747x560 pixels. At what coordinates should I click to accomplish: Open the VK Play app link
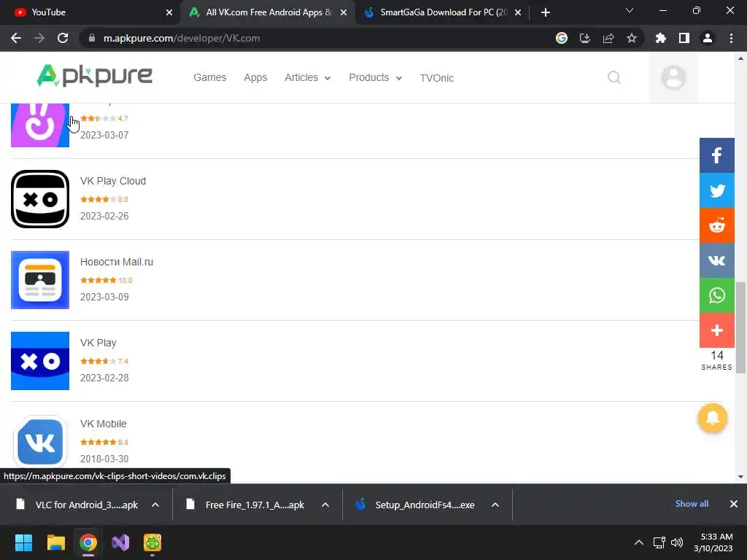click(98, 343)
